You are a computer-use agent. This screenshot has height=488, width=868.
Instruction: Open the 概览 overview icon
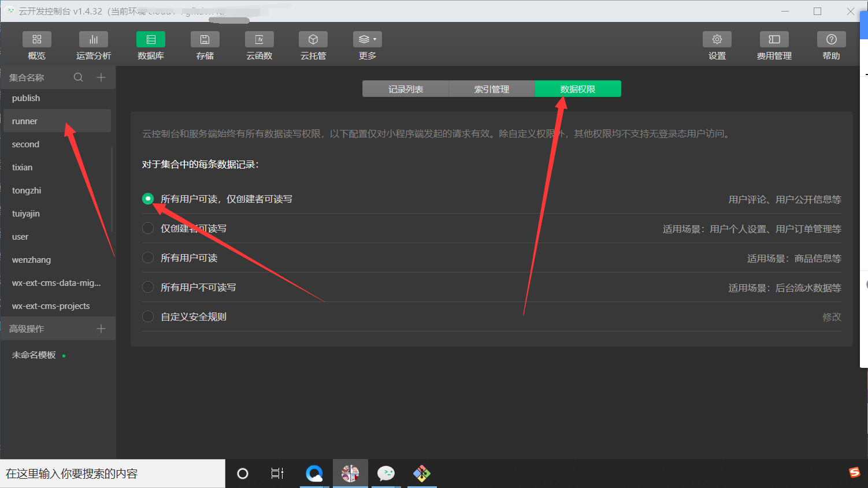point(36,39)
